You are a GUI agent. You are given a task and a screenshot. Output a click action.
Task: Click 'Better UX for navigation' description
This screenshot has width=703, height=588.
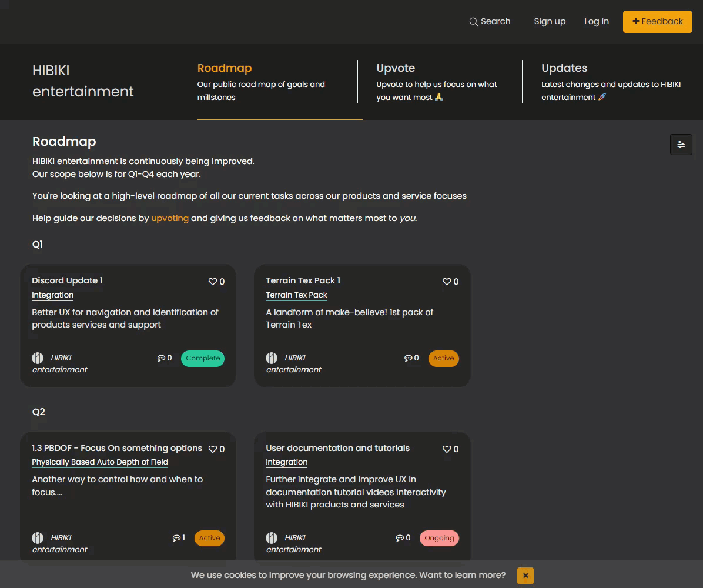coord(125,319)
